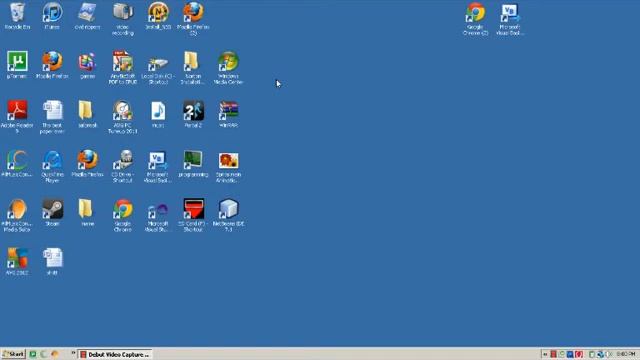Launch AnyBizSoft PDF to EPUB
The width and height of the screenshot is (640, 360).
pos(123,68)
